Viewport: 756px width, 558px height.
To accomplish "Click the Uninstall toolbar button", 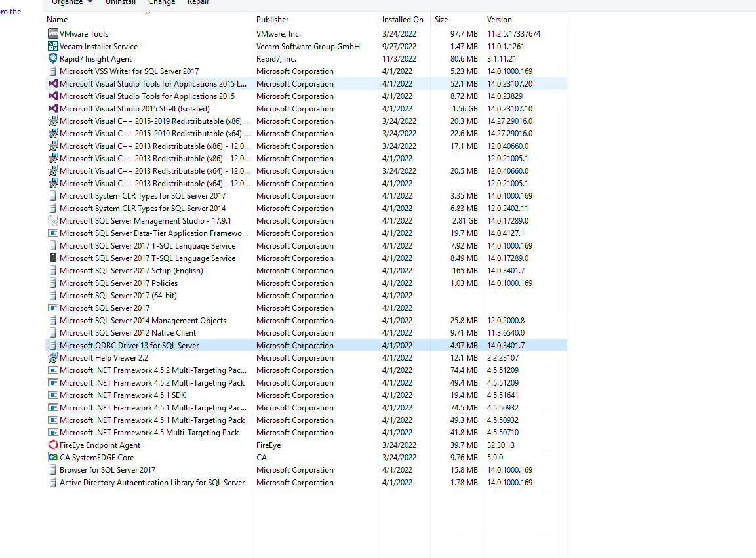I will tap(121, 3).
